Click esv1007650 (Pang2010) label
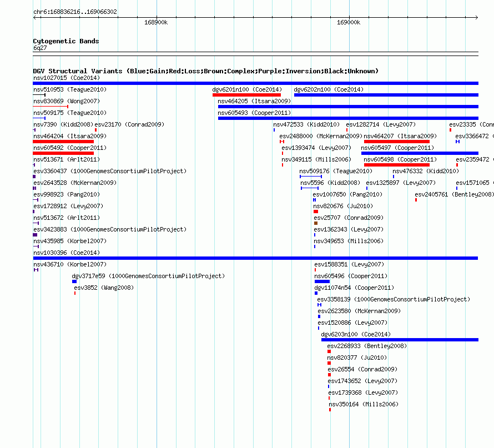Image resolution: width=494 pixels, height=448 pixels. pyautogui.click(x=347, y=194)
